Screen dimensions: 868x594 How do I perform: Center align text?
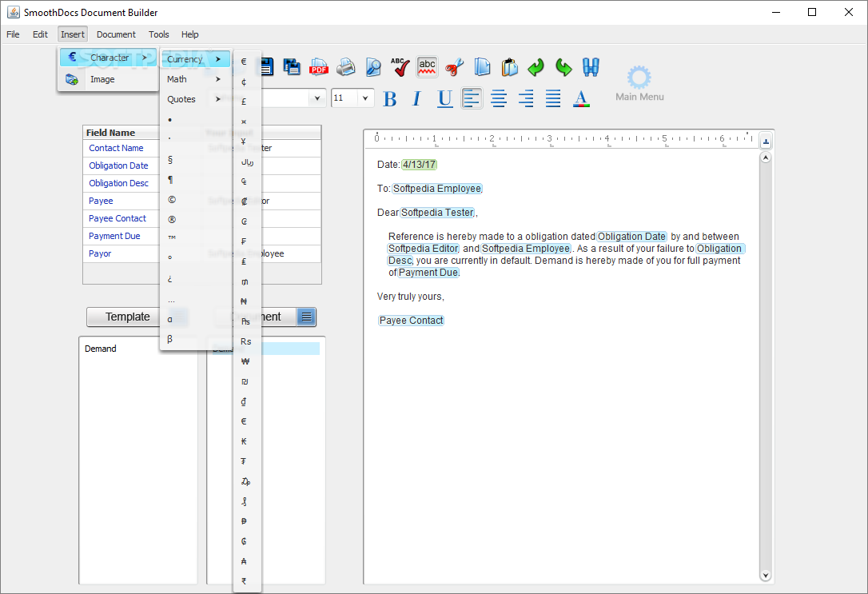click(x=499, y=98)
